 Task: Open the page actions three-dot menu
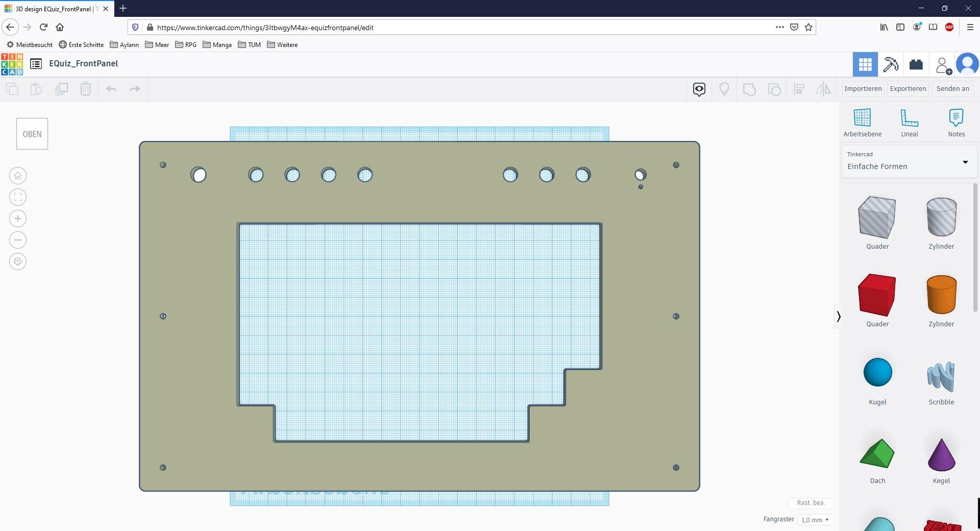click(x=779, y=27)
